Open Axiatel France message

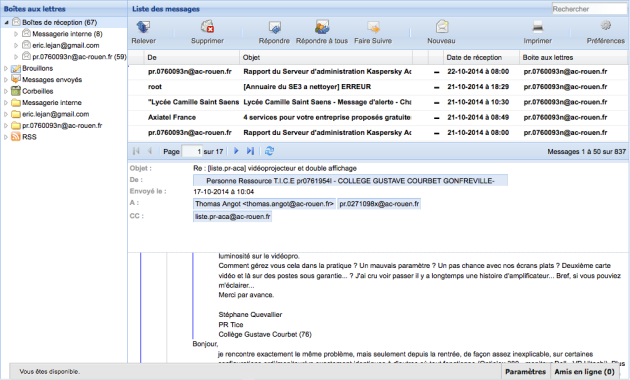pyautogui.click(x=378, y=117)
